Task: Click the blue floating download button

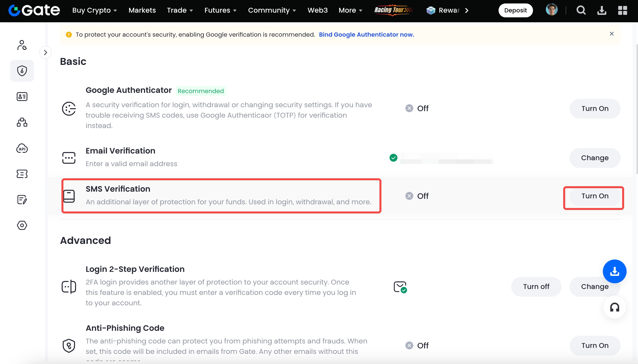Action: (614, 271)
